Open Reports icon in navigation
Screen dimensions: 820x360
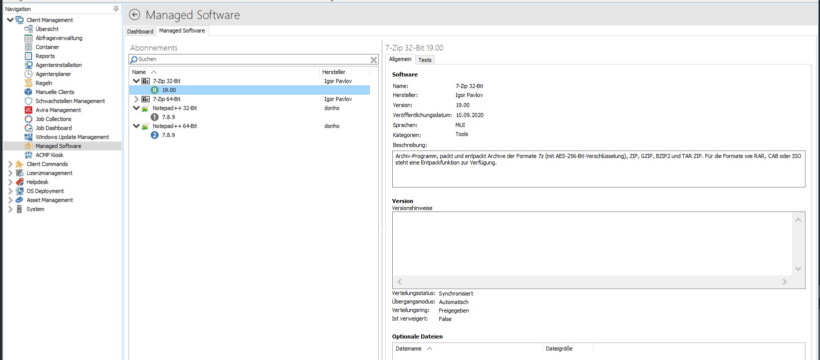click(29, 55)
